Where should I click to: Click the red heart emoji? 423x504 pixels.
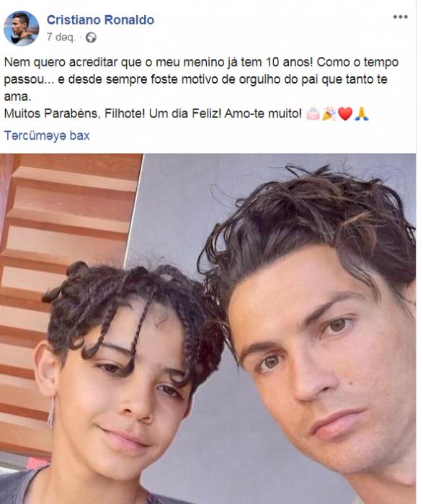point(345,114)
